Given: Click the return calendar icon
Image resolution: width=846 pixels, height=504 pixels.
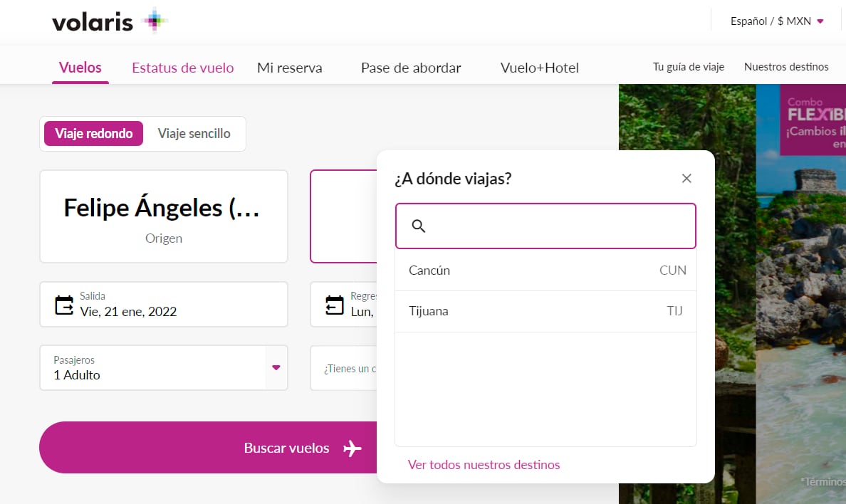Looking at the screenshot, I should (334, 305).
